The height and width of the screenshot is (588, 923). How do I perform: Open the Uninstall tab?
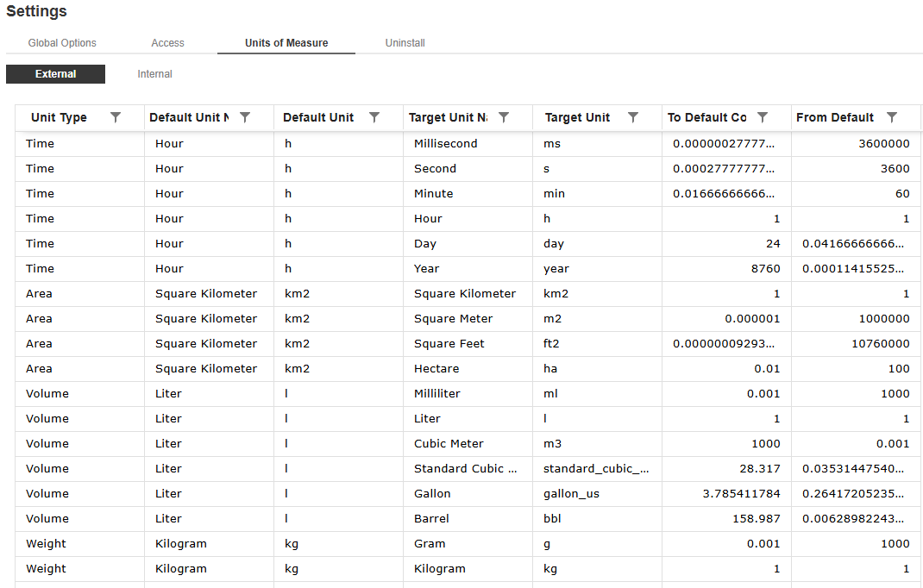click(x=405, y=43)
